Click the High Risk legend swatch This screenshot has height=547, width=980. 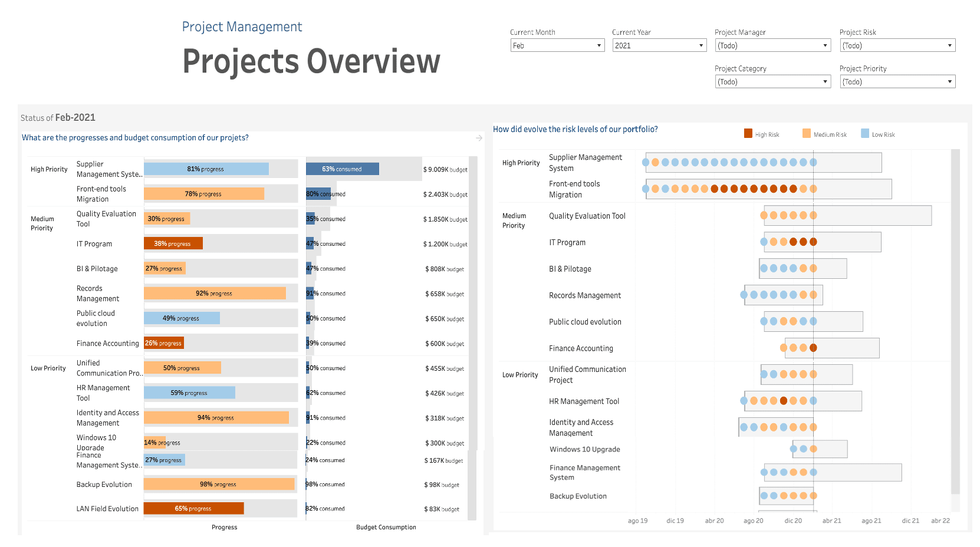748,134
